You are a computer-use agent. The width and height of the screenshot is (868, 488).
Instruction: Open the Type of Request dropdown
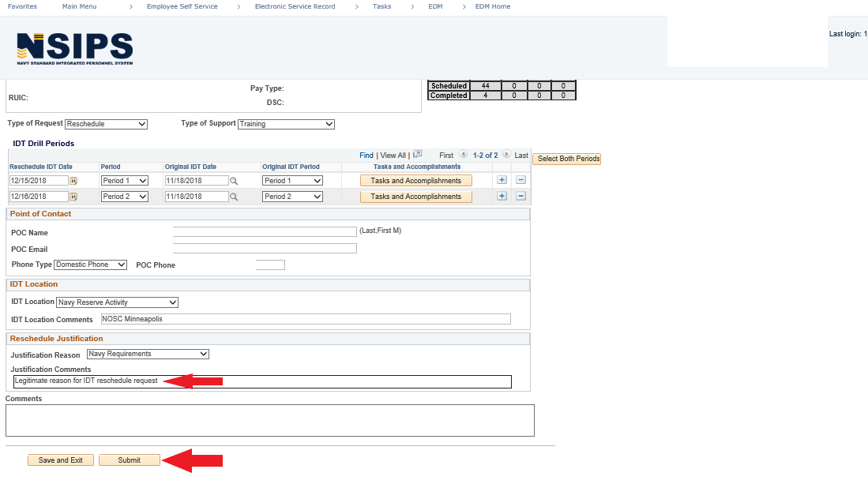click(x=106, y=124)
